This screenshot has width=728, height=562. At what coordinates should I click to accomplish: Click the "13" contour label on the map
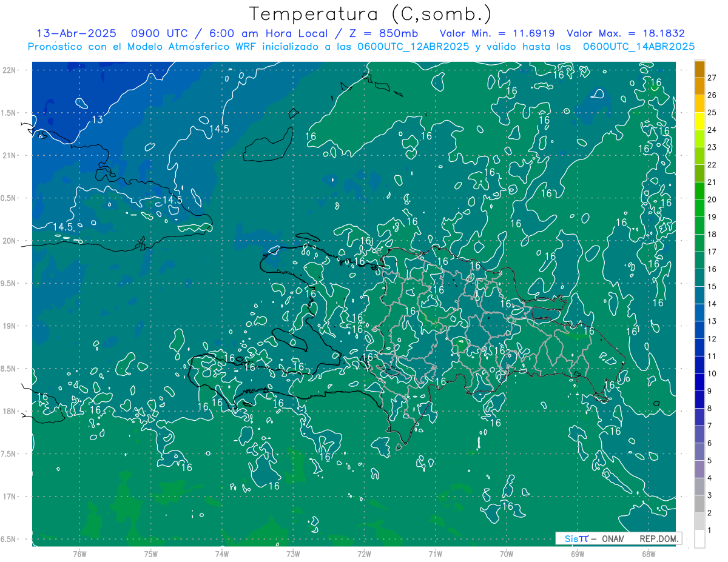(96, 120)
